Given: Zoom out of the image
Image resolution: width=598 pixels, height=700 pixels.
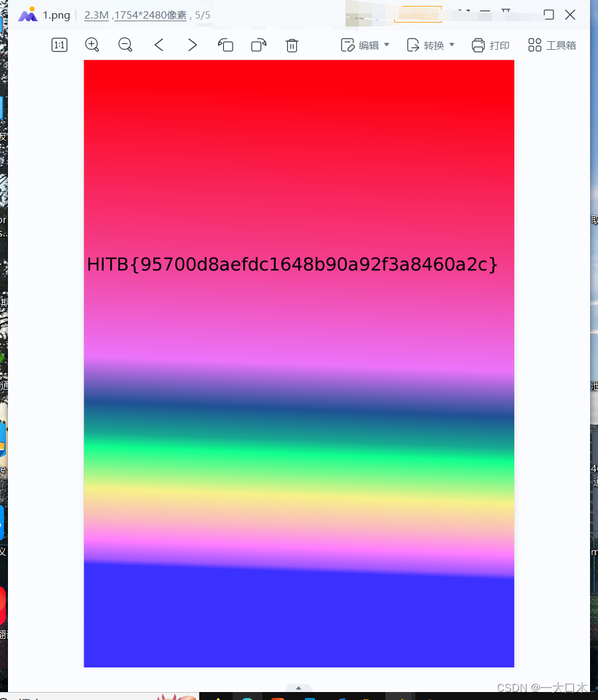Looking at the screenshot, I should point(125,45).
